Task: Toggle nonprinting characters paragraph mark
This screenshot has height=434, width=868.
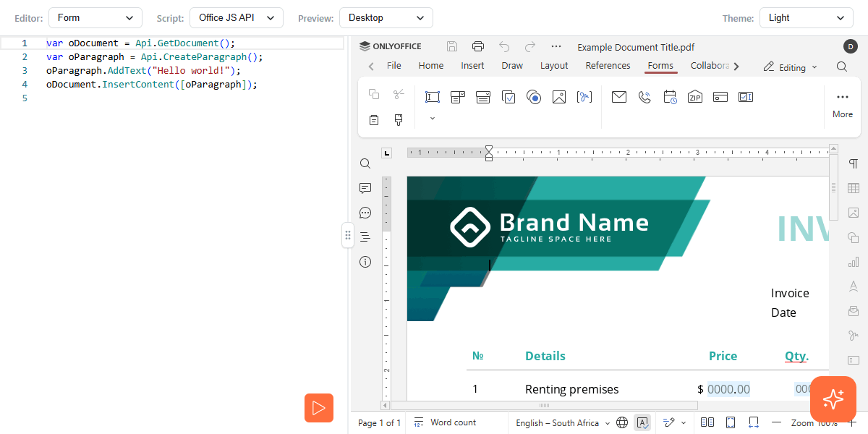Action: (854, 164)
